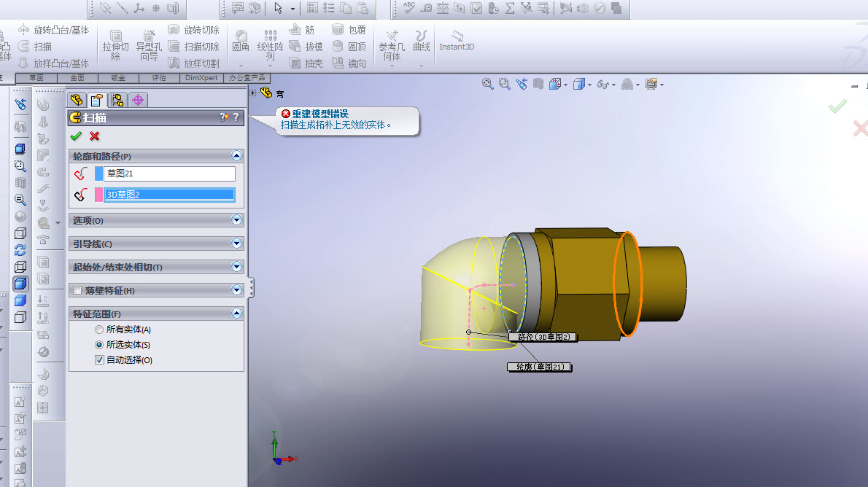868x487 pixels.
Task: Cancel the sweep with the red X
Action: [x=94, y=136]
